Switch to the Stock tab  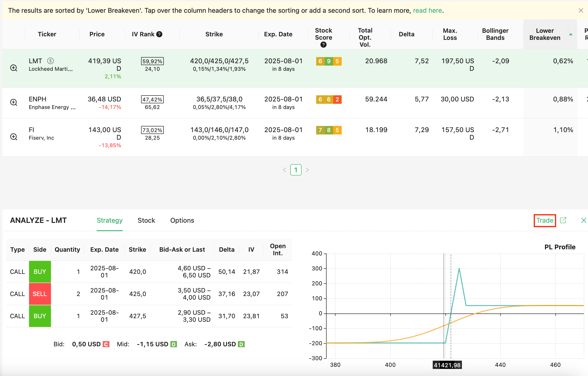coord(146,220)
